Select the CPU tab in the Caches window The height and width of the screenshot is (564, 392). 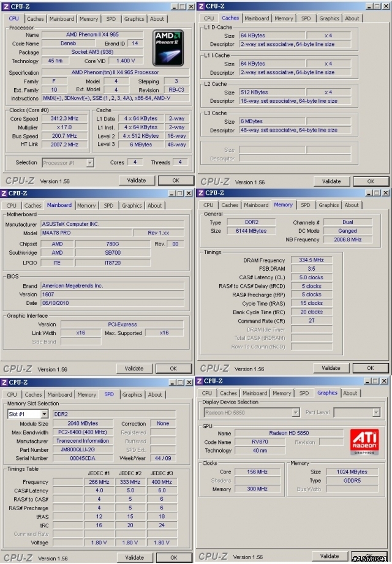(209, 18)
